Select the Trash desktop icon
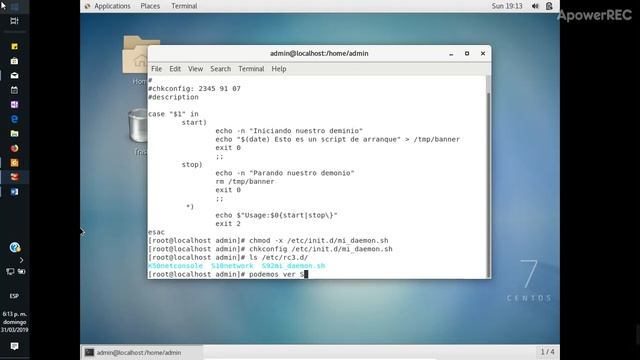The height and width of the screenshot is (360, 640). (139, 131)
